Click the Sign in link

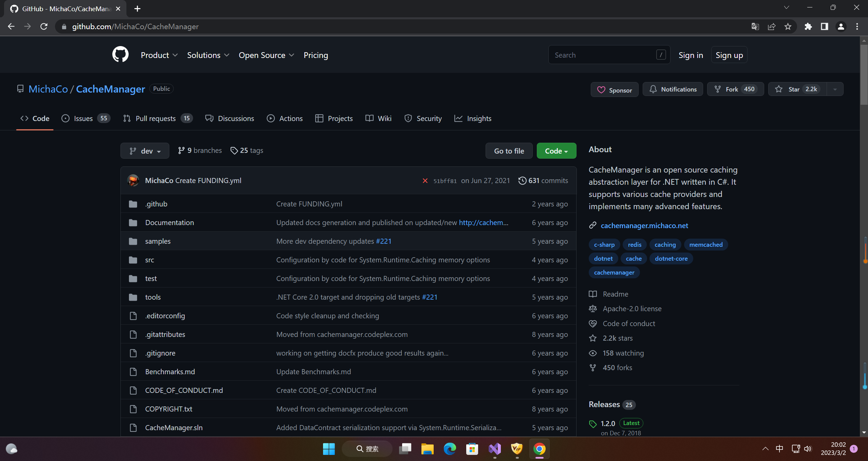691,55
